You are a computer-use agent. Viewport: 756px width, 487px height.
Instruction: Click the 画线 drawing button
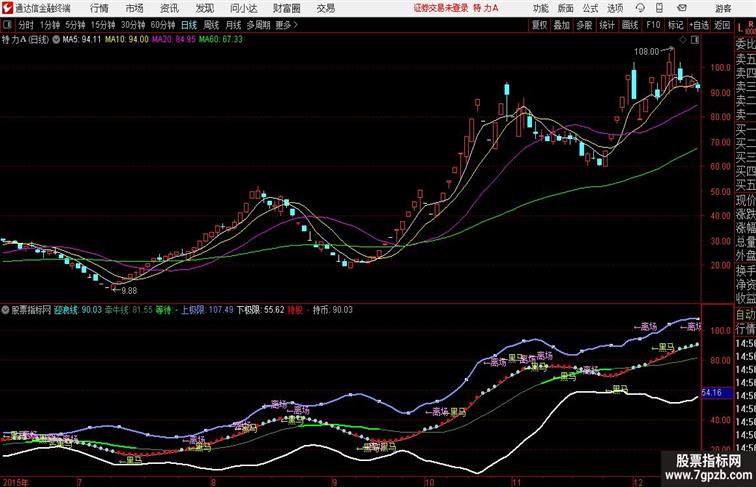pyautogui.click(x=630, y=25)
